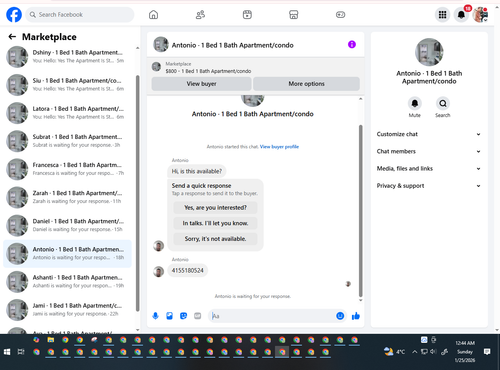
Task: Open the Friends icon in top navigation
Action: click(x=200, y=15)
